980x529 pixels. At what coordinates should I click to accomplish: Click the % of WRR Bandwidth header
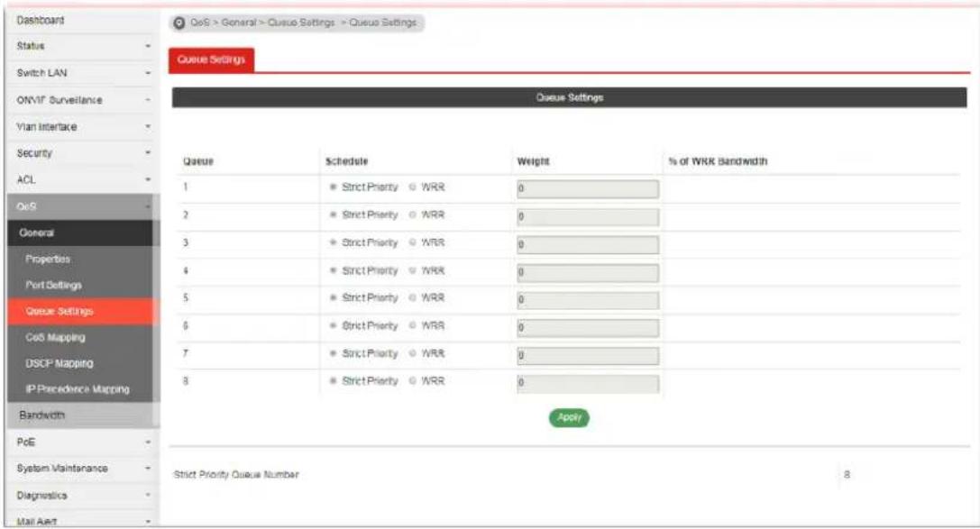coord(718,161)
